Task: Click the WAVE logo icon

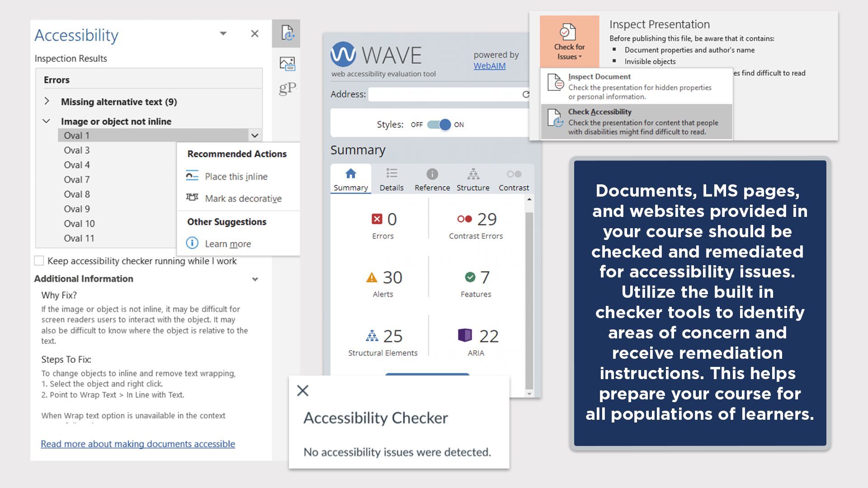Action: [343, 55]
